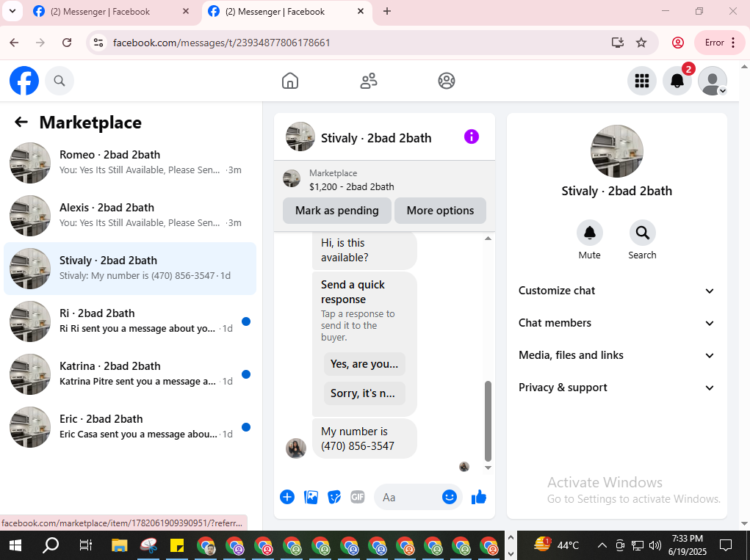Open File Explorer from taskbar

point(119,545)
